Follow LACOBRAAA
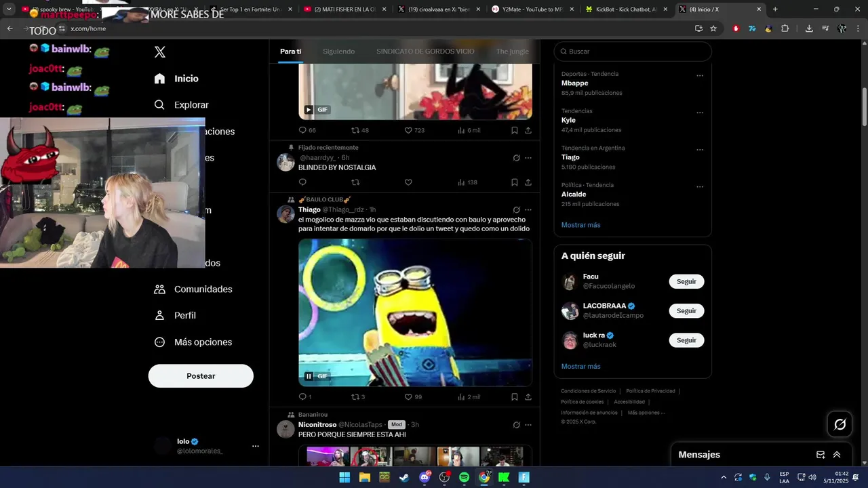Viewport: 868px width, 488px height. tap(686, 311)
